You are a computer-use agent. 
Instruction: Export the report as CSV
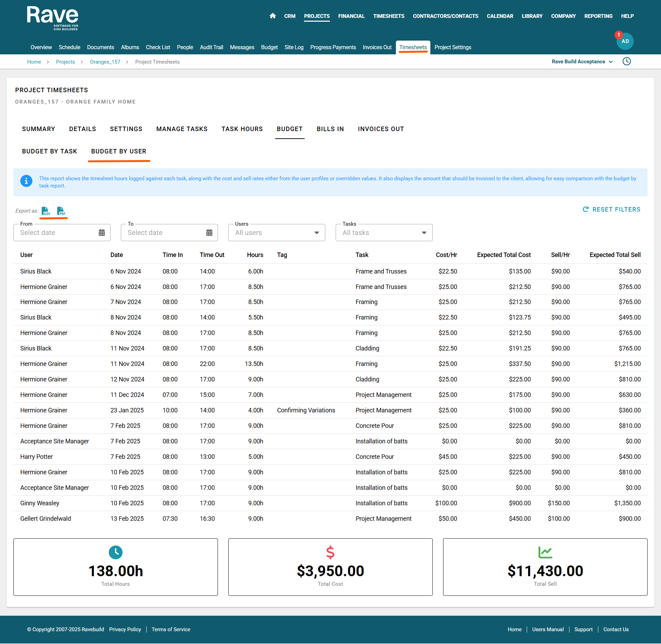click(46, 211)
